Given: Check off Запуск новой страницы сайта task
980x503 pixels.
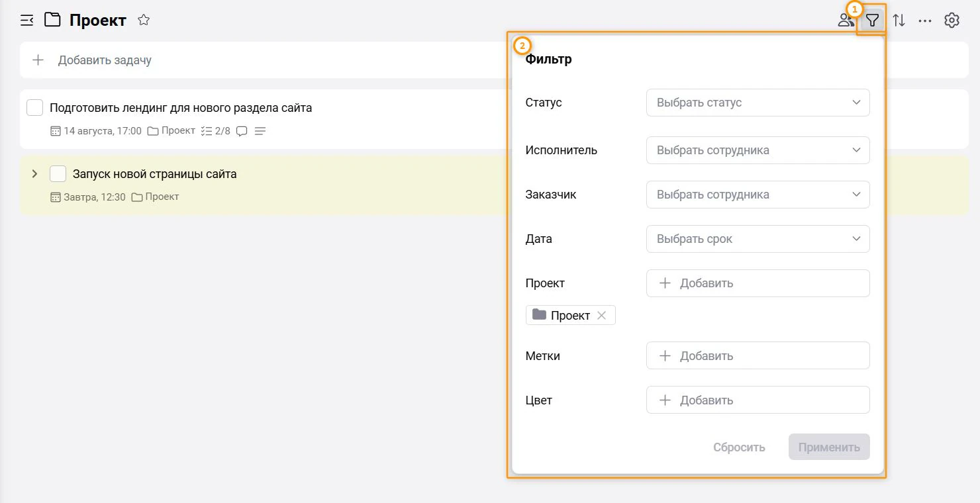Looking at the screenshot, I should tap(58, 174).
